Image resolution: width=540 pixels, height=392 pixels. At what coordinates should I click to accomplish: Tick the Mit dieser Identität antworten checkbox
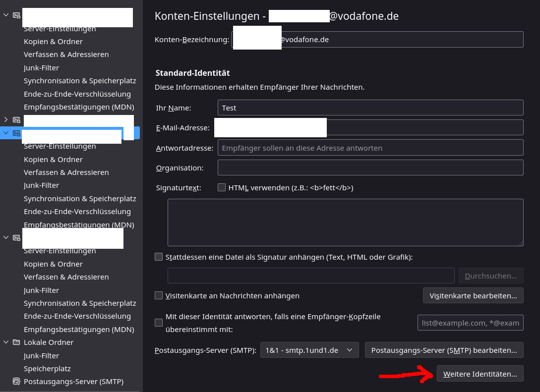159,323
